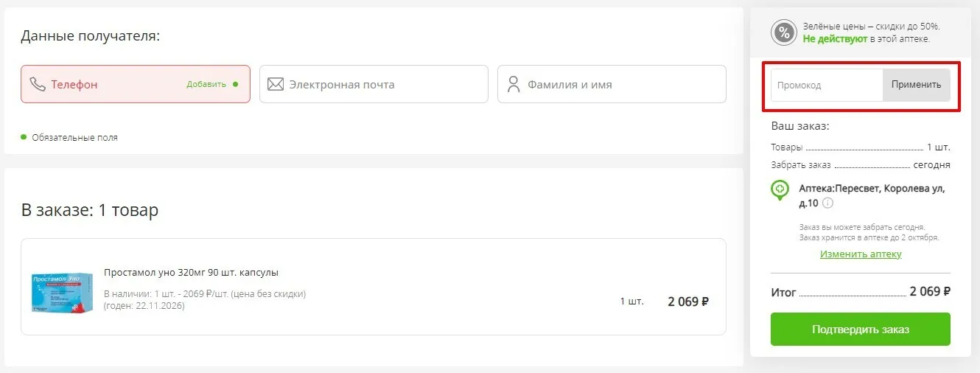Click the phone handset icon
Viewport: 980px width, 373px height.
click(x=38, y=84)
